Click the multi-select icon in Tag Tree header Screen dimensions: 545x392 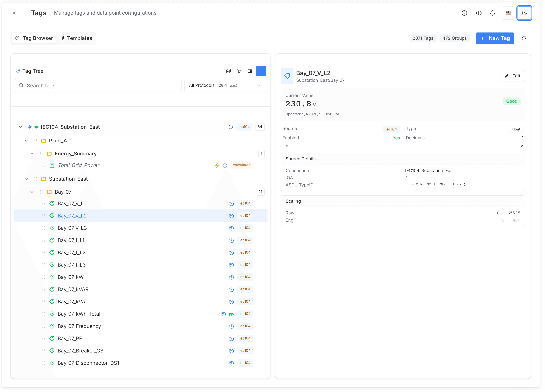point(229,71)
